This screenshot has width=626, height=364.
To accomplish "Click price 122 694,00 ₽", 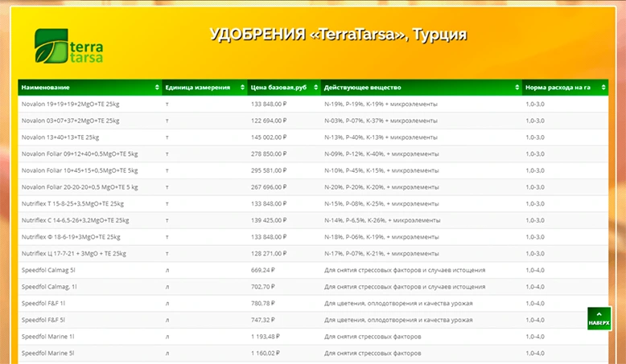I will point(269,121).
